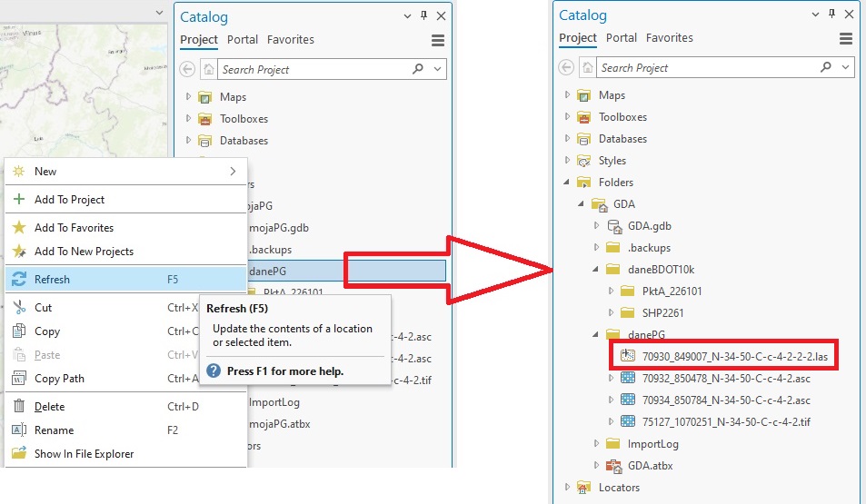The width and height of the screenshot is (866, 504).
Task: Click the Refresh icon in context menu
Action: pyautogui.click(x=19, y=280)
